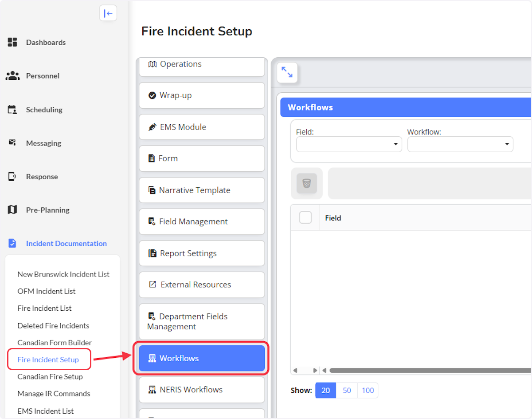Image resolution: width=532 pixels, height=419 pixels.
Task: Open the Field dropdown filter
Action: click(349, 144)
